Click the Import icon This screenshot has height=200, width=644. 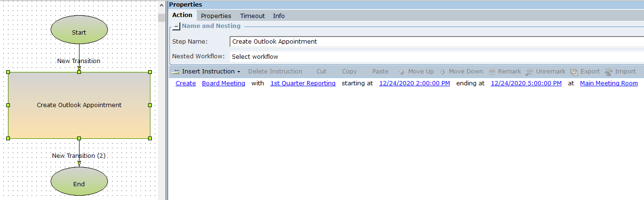[x=609, y=72]
